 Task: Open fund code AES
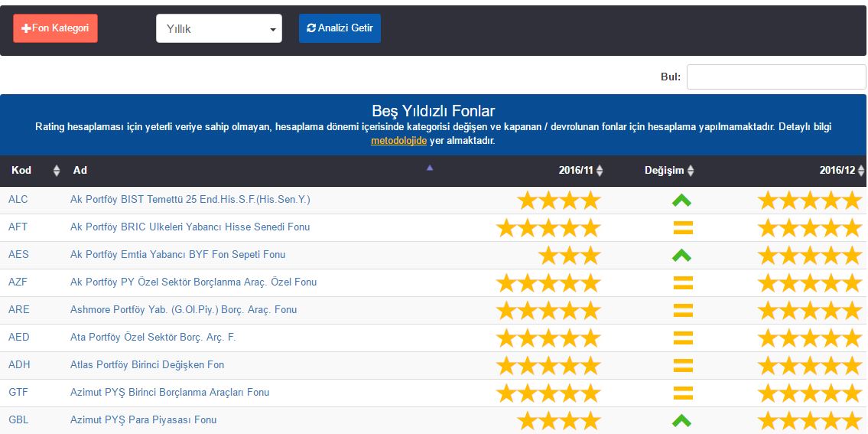coord(19,254)
